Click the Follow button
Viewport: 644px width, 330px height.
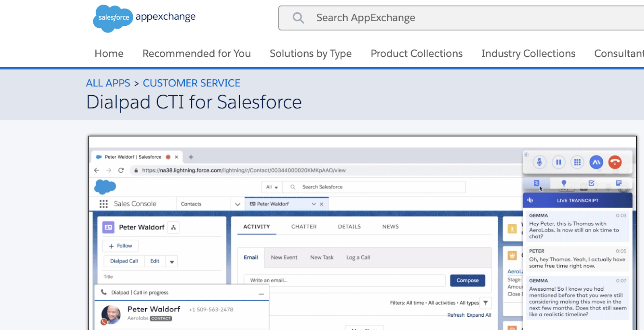(120, 246)
